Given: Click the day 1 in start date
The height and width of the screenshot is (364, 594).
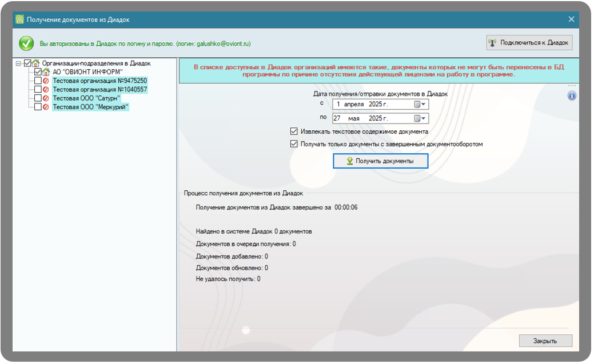Looking at the screenshot, I should tap(338, 104).
